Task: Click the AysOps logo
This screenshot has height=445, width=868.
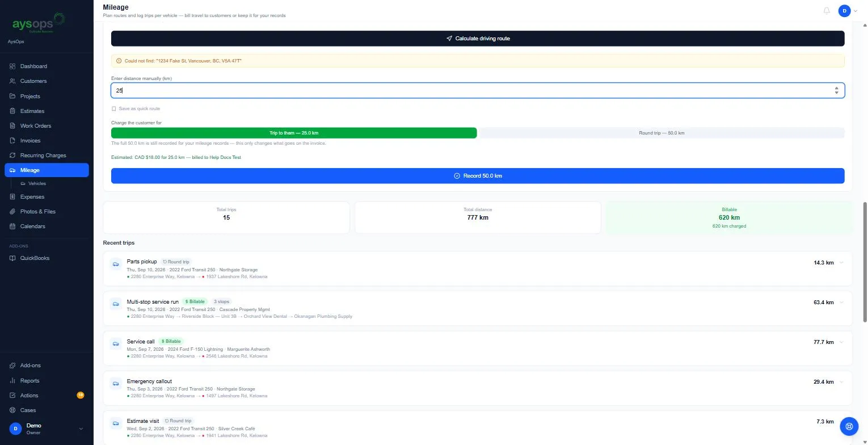Action: point(38,23)
